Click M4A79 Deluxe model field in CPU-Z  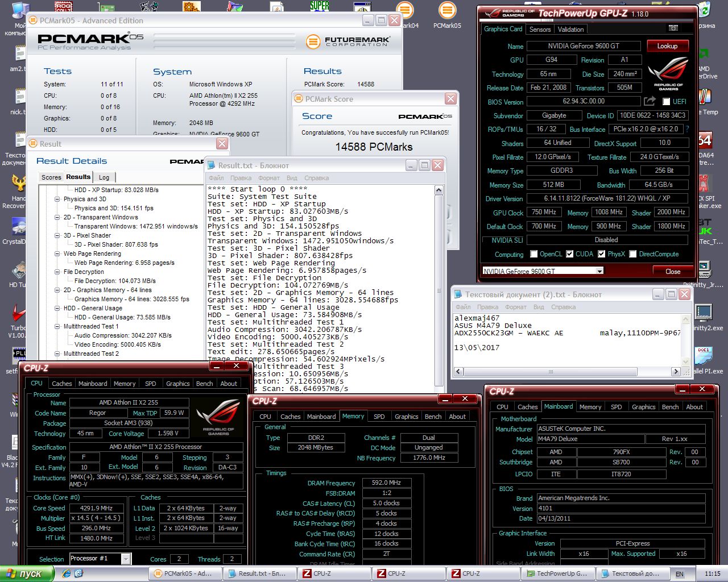point(590,439)
